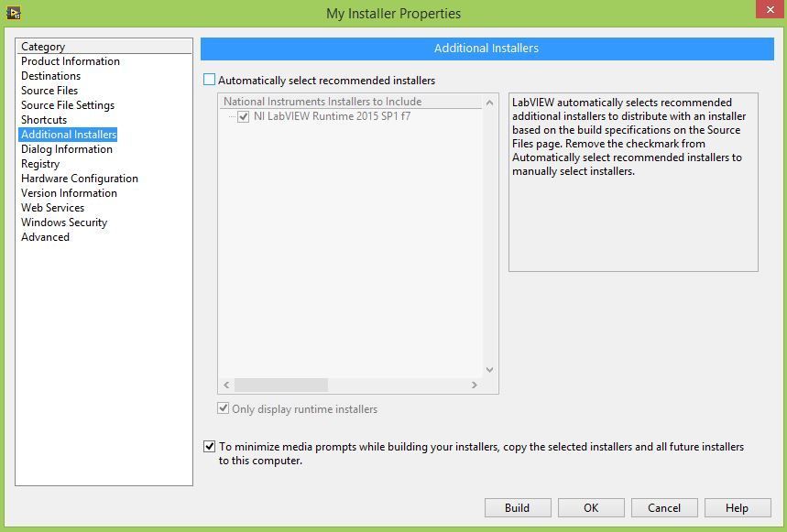This screenshot has height=532, width=787.
Task: Click the LabVIEW description text box
Action: click(x=633, y=182)
